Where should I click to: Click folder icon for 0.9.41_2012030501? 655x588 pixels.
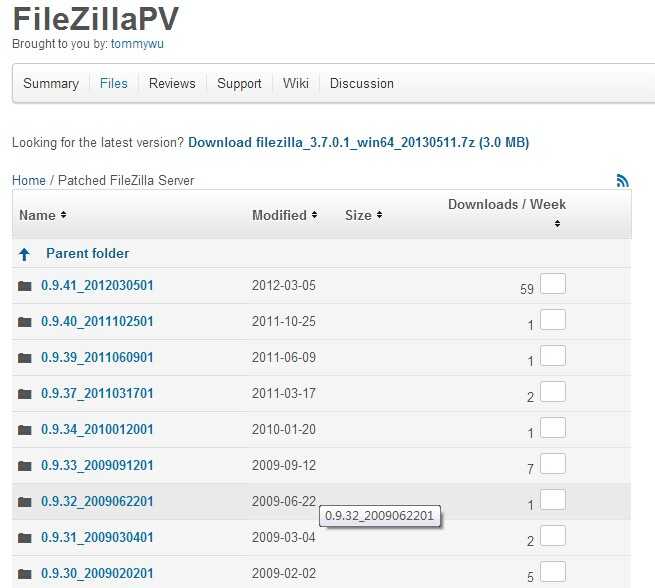click(25, 286)
